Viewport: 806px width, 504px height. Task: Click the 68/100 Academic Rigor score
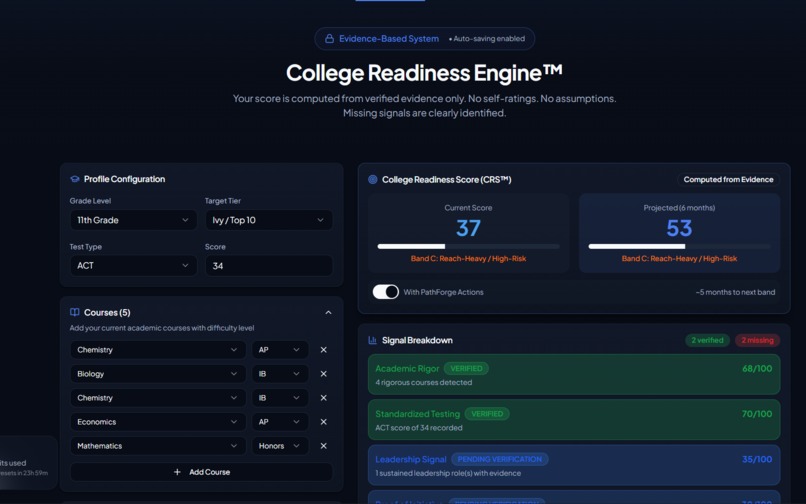[x=757, y=369]
